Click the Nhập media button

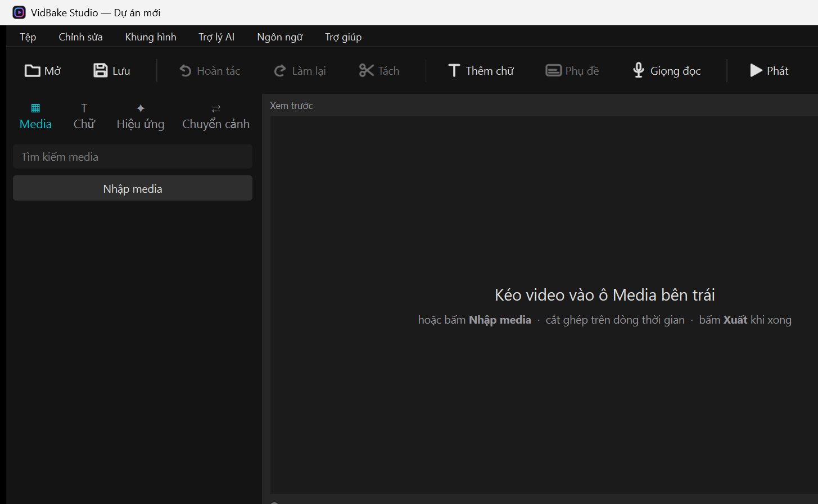(133, 188)
